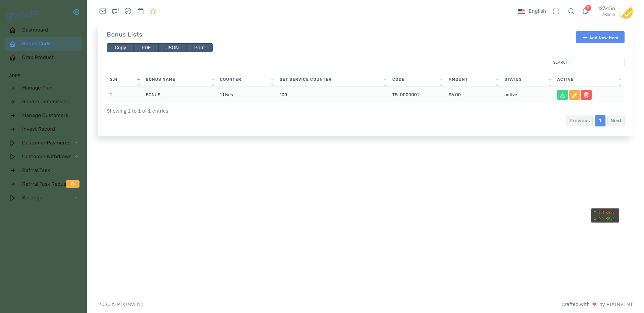Open the calendar icon in top bar

click(x=141, y=11)
